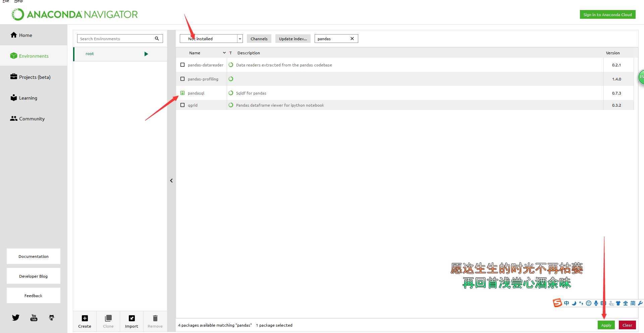Click the Description column header
Viewport: 644px width, 333px height.
coord(249,53)
